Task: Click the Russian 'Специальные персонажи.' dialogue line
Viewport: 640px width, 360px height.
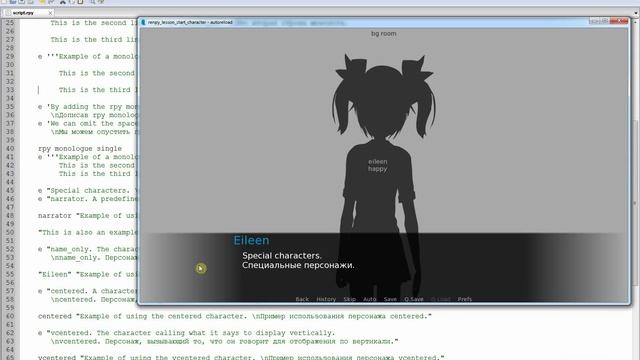Action: click(298, 265)
